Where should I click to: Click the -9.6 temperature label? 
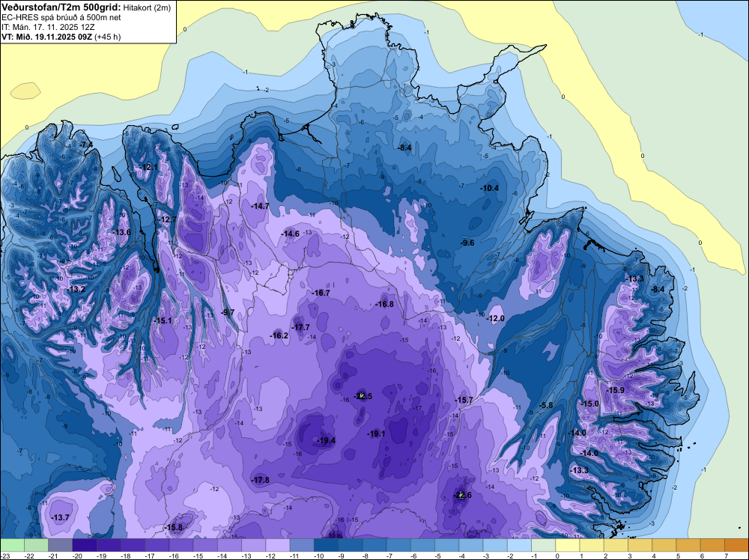(467, 243)
